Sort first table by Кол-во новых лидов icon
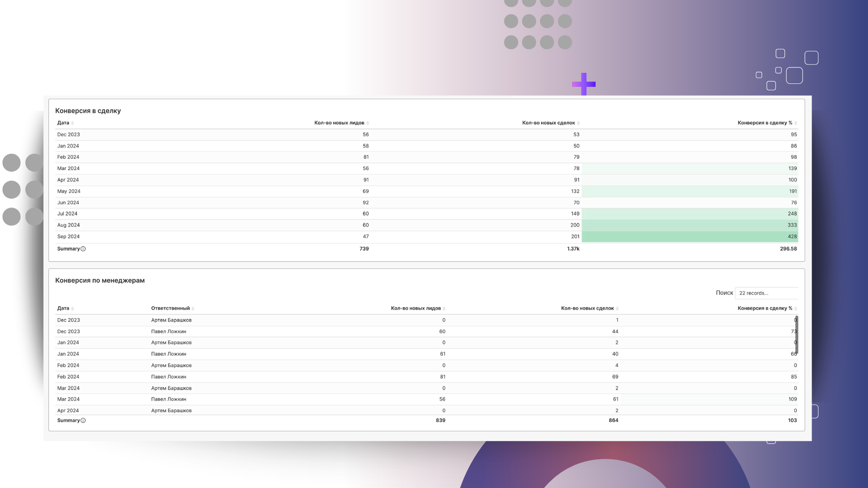The width and height of the screenshot is (868, 488). click(367, 123)
